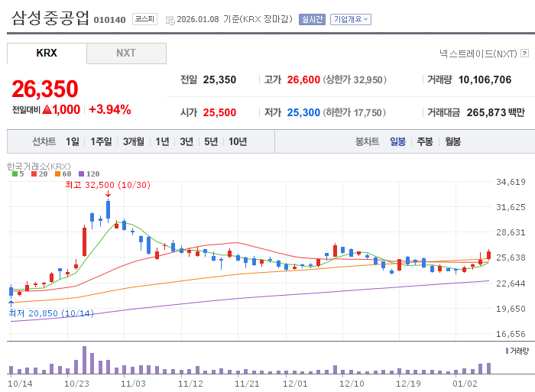Select the 5년 line chart period
Viewport: 535px width, 392px height.
click(211, 141)
